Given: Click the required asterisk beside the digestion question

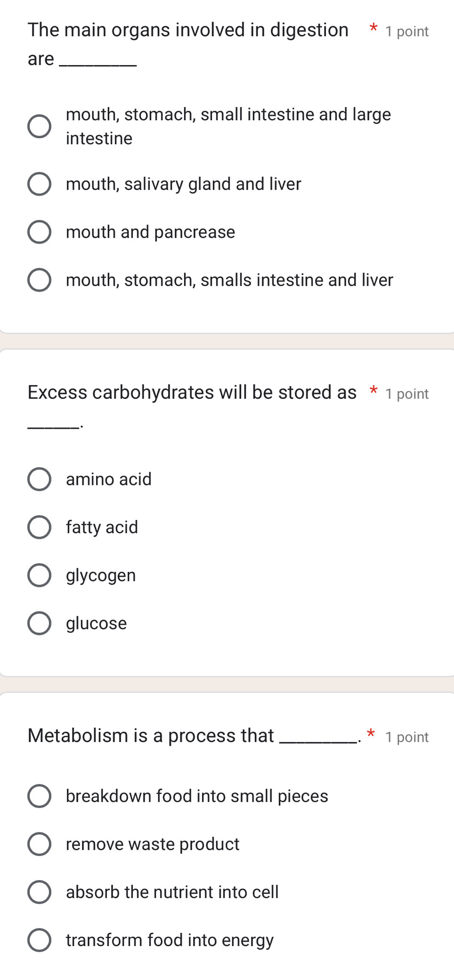Looking at the screenshot, I should pyautogui.click(x=373, y=28).
